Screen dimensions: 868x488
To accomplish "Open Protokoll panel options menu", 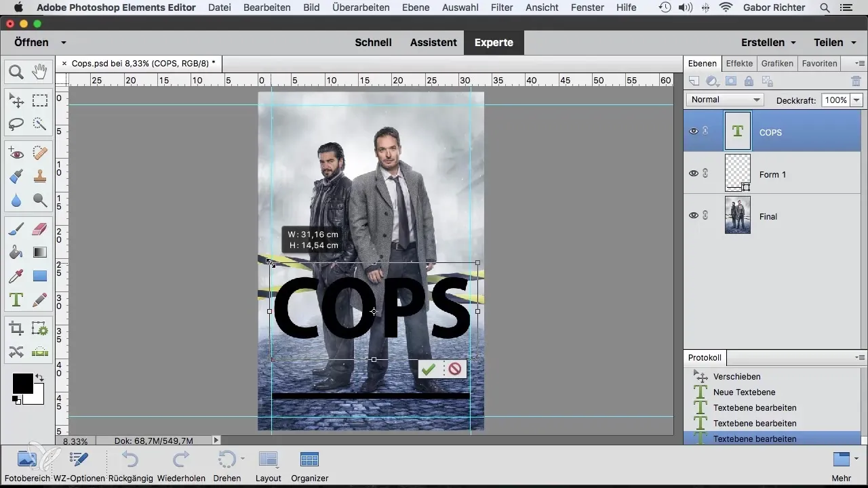I will pyautogui.click(x=860, y=357).
